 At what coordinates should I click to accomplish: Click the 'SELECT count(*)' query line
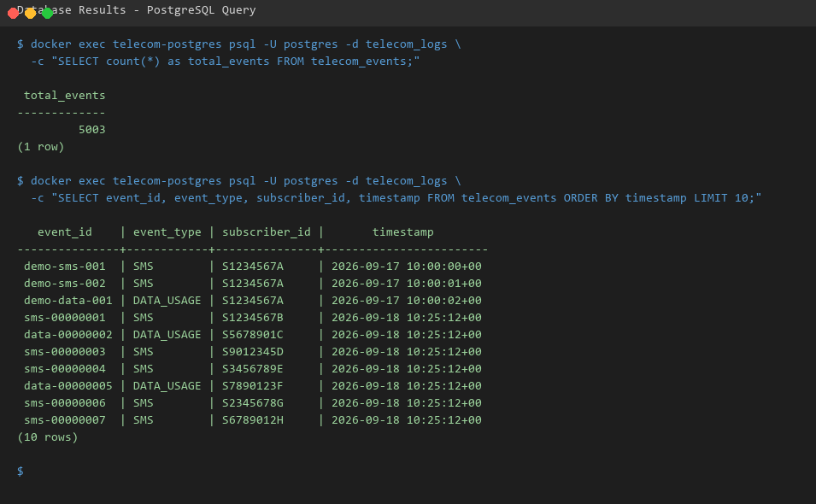[226, 62]
